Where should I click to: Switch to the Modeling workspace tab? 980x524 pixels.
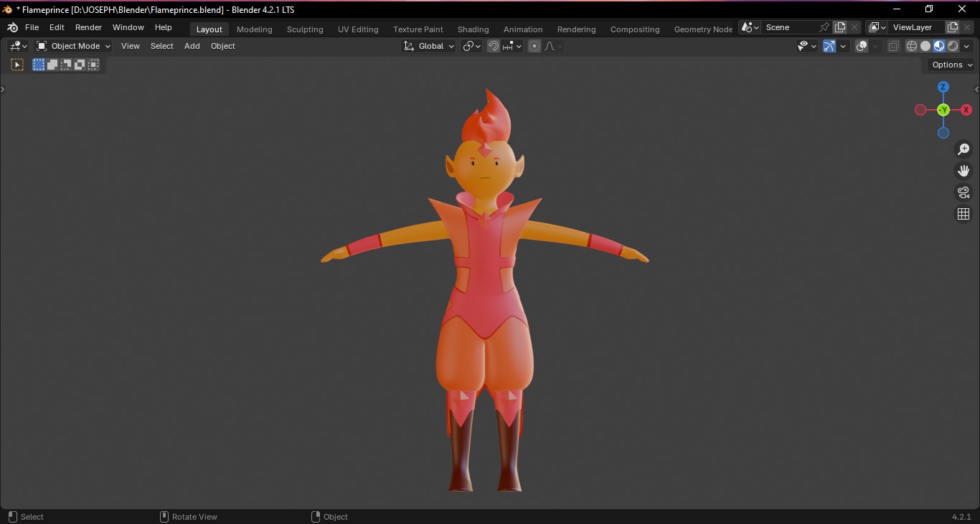[255, 29]
